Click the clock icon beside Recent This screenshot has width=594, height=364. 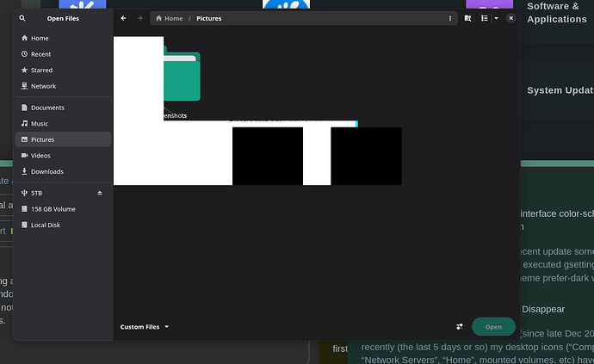24,54
